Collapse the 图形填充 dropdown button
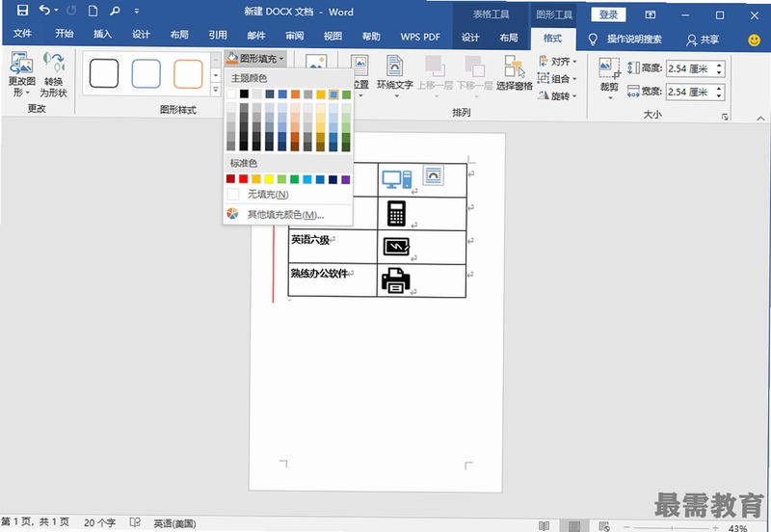The height and width of the screenshot is (532, 771). [255, 59]
